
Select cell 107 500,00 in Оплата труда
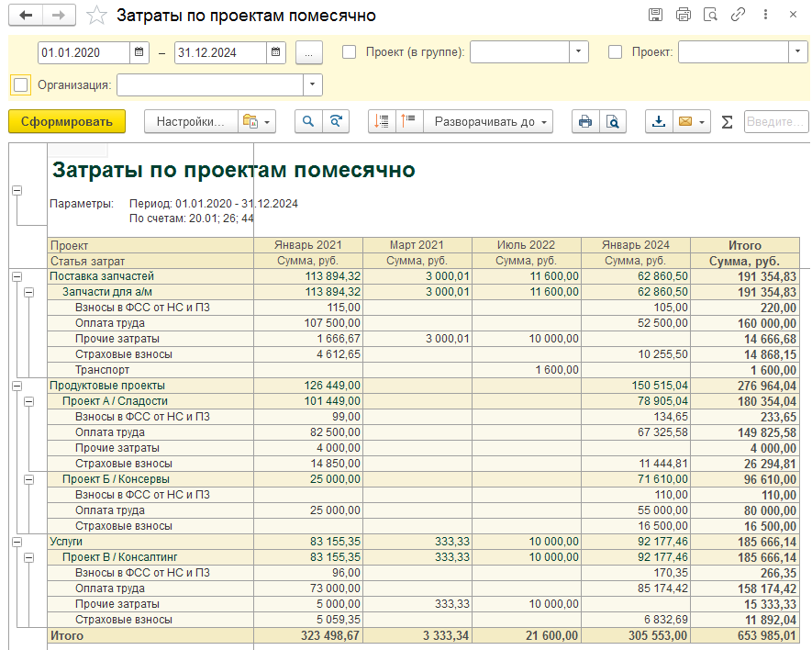click(308, 323)
